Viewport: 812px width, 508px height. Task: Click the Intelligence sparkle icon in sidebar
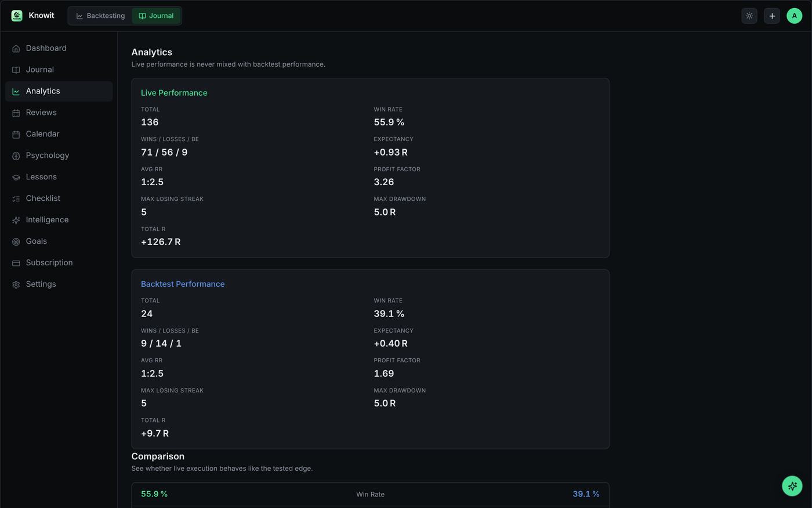coord(16,221)
